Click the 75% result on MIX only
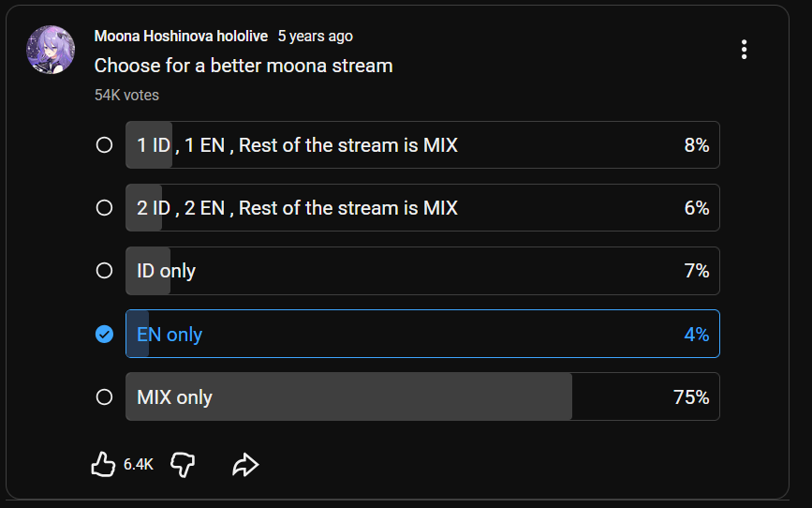812x508 pixels. tap(691, 397)
